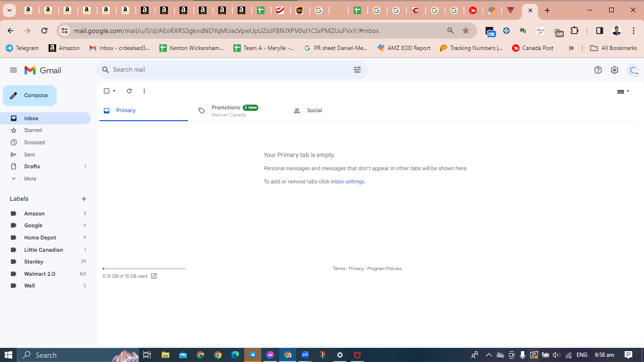The width and height of the screenshot is (644, 362).
Task: Click Chrome profile picture in toolbar
Action: [x=616, y=31]
